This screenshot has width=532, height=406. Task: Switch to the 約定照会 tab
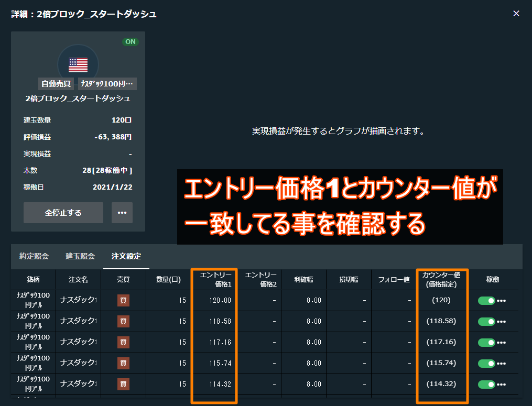pos(34,256)
